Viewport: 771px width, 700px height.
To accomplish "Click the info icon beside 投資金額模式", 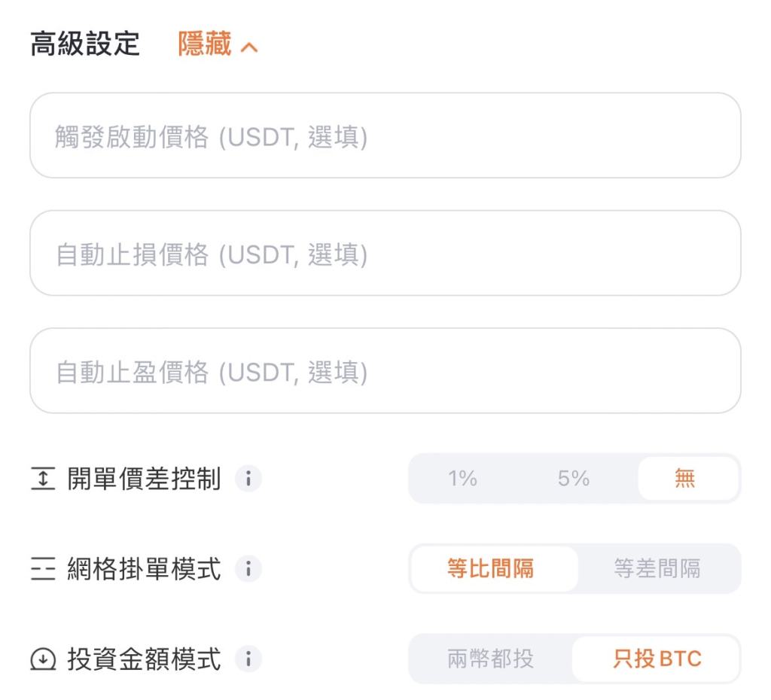I will pyautogui.click(x=248, y=659).
